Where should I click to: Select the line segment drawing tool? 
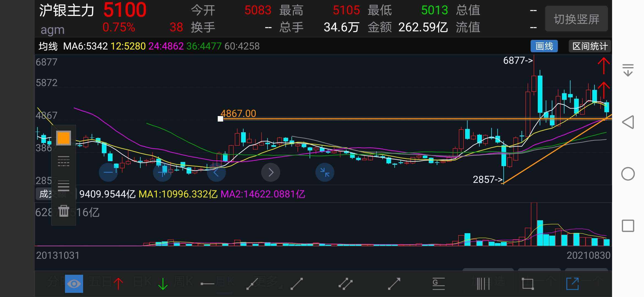[297, 284]
